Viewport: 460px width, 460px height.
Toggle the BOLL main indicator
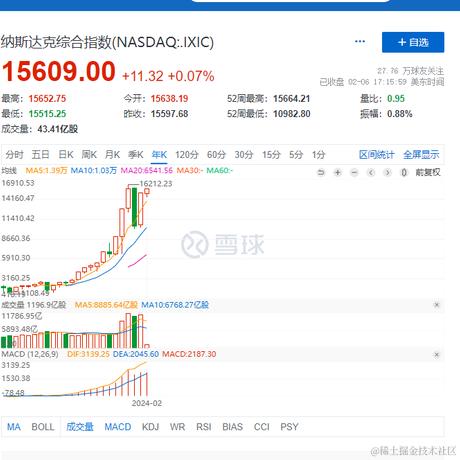(x=43, y=427)
